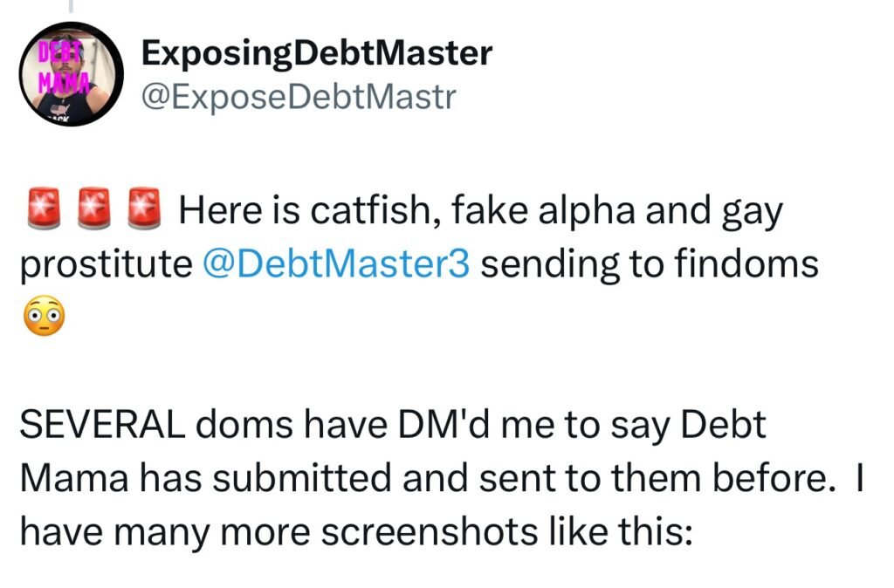
Task: Open the ExposingDebtMaster profile avatar
Action: pyautogui.click(x=72, y=74)
